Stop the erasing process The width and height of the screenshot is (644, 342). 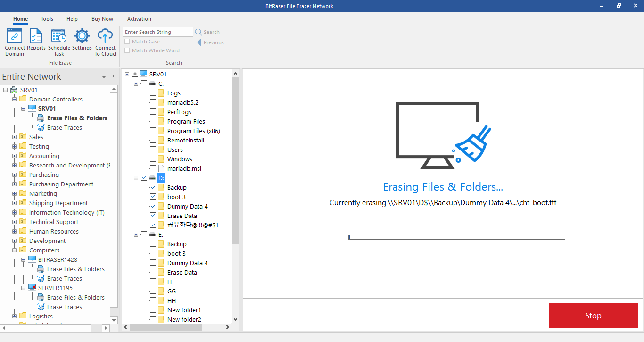pos(593,316)
